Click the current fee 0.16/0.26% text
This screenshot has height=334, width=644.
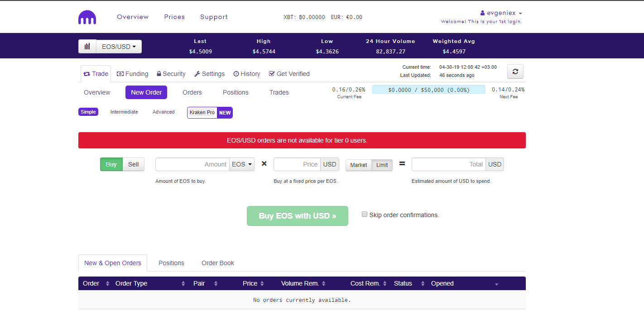349,90
